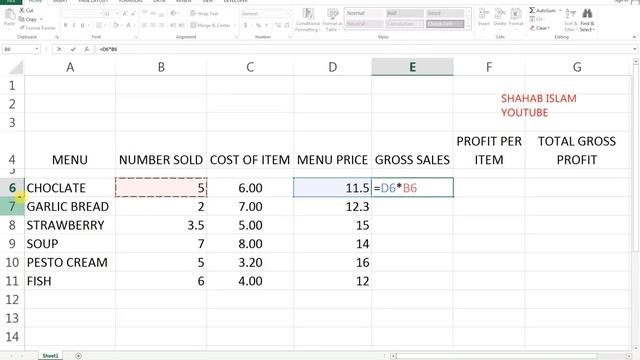This screenshot has width=640, height=360.
Task: Expand the AutoSum dropdown arrow
Action: coord(560,10)
